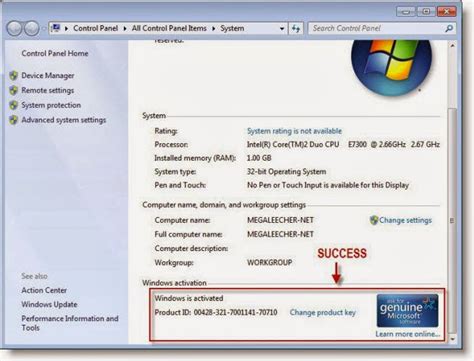Click the shield icon beside Remote settings
Screen dimensions: 474x361
14,90
